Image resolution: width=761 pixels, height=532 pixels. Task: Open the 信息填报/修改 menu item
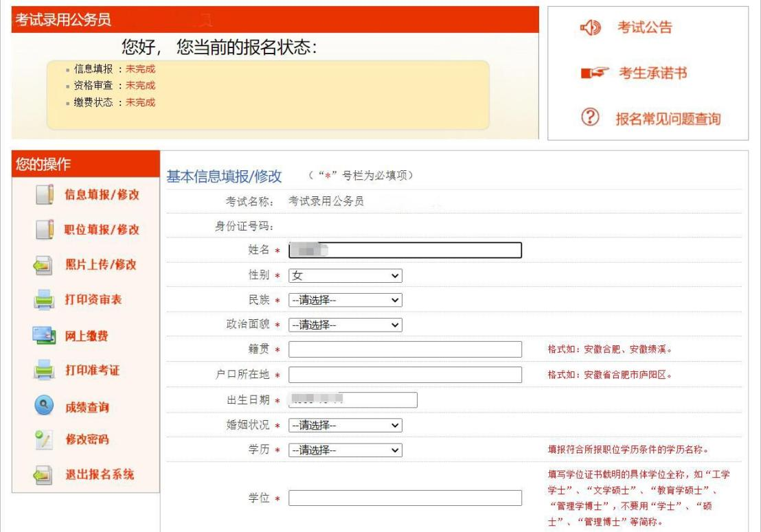102,194
